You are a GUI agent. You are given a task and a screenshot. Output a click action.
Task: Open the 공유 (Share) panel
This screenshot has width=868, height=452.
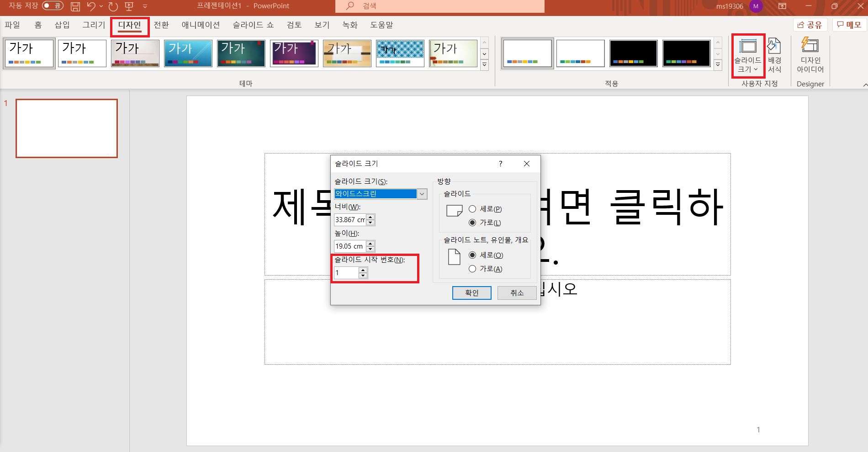(x=809, y=25)
